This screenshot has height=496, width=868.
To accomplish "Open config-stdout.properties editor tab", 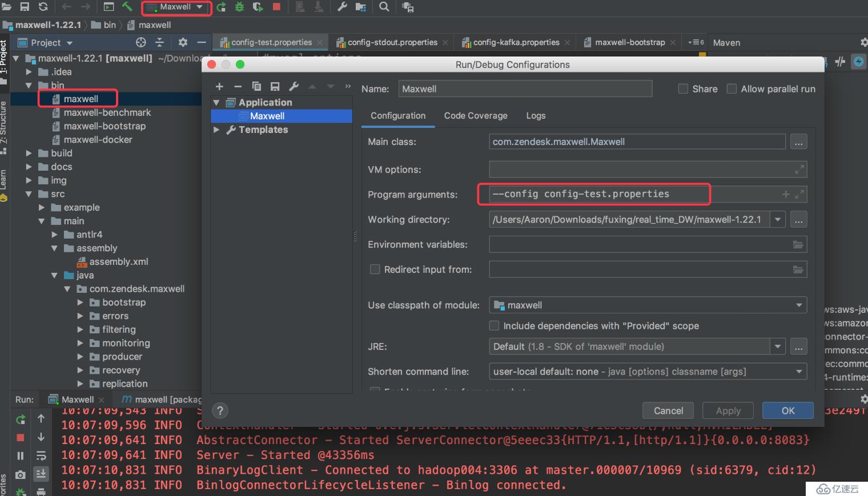I will point(392,42).
